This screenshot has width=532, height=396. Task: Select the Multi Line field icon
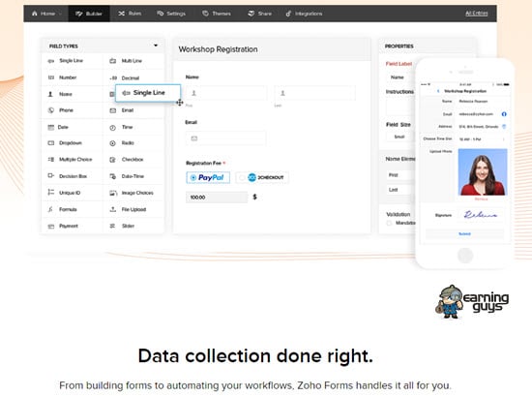pyautogui.click(x=112, y=61)
